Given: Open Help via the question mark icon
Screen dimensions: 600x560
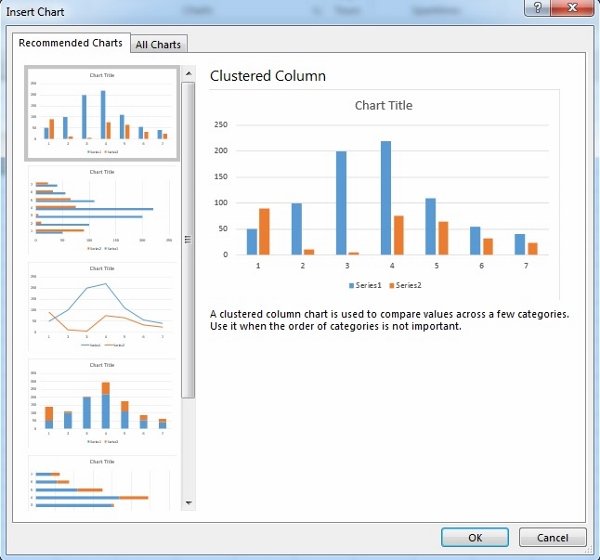Looking at the screenshot, I should (x=537, y=9).
